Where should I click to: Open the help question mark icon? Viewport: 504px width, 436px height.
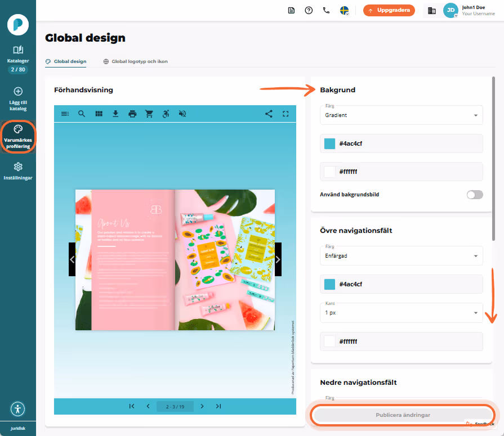[309, 10]
